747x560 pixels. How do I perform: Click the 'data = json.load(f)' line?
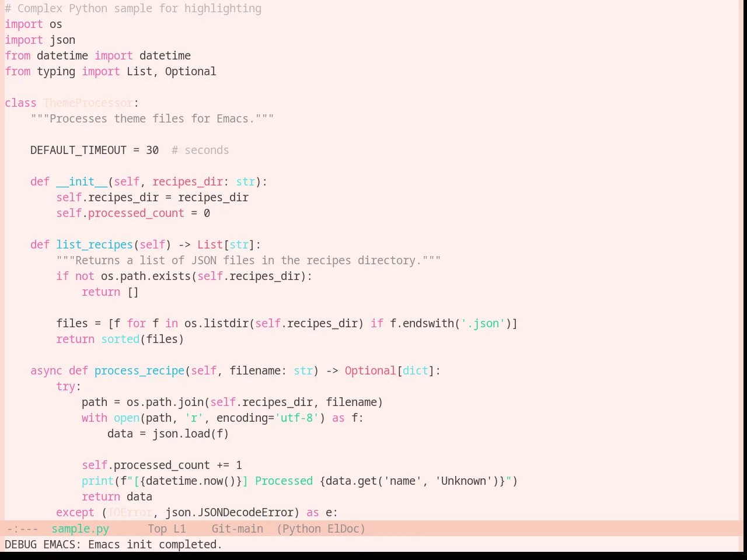pos(168,434)
